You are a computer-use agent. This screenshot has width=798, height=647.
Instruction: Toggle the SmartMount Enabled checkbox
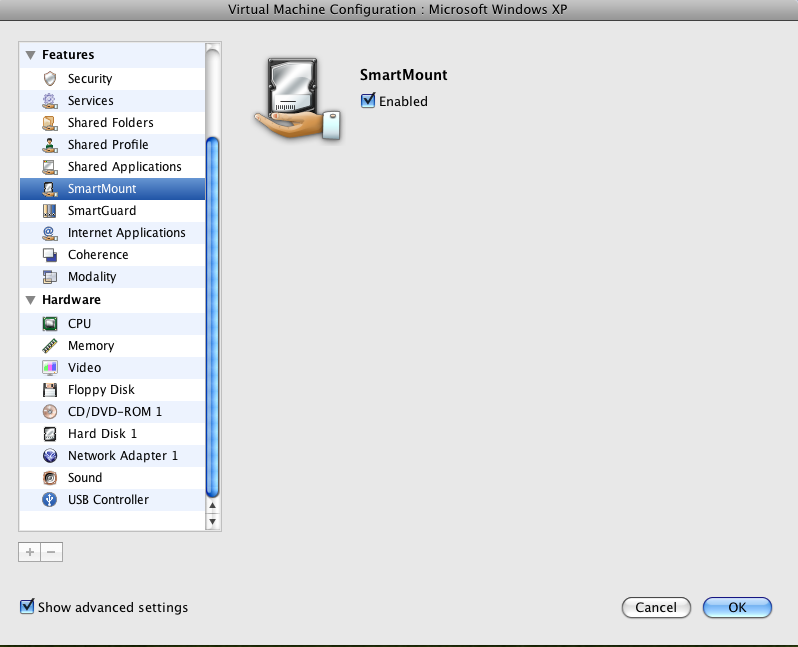point(367,100)
